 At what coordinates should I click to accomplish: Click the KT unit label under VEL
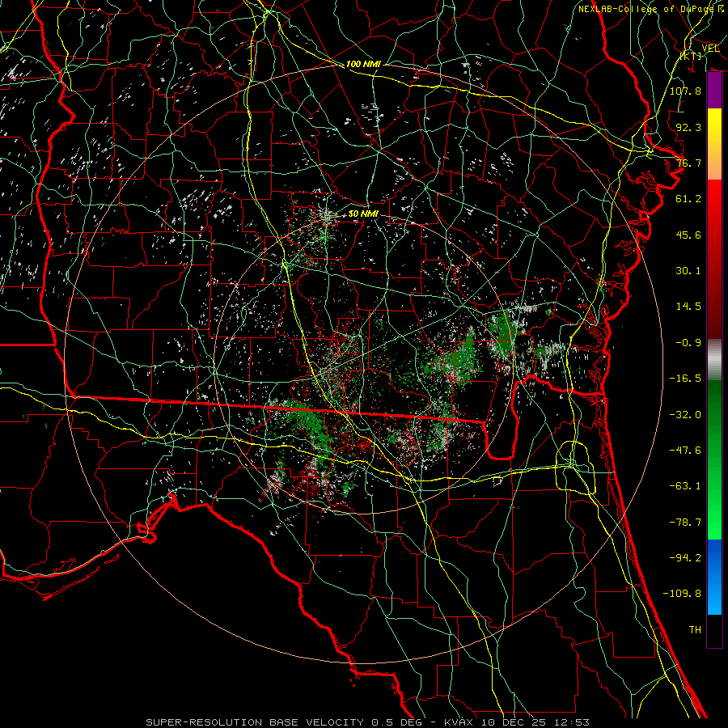coord(691,56)
